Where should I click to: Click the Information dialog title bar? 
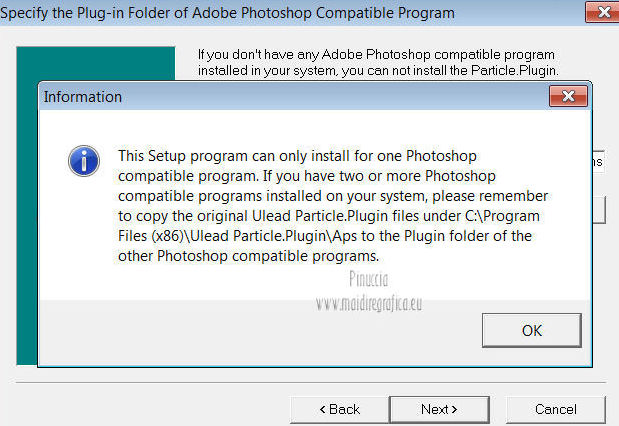coord(300,97)
